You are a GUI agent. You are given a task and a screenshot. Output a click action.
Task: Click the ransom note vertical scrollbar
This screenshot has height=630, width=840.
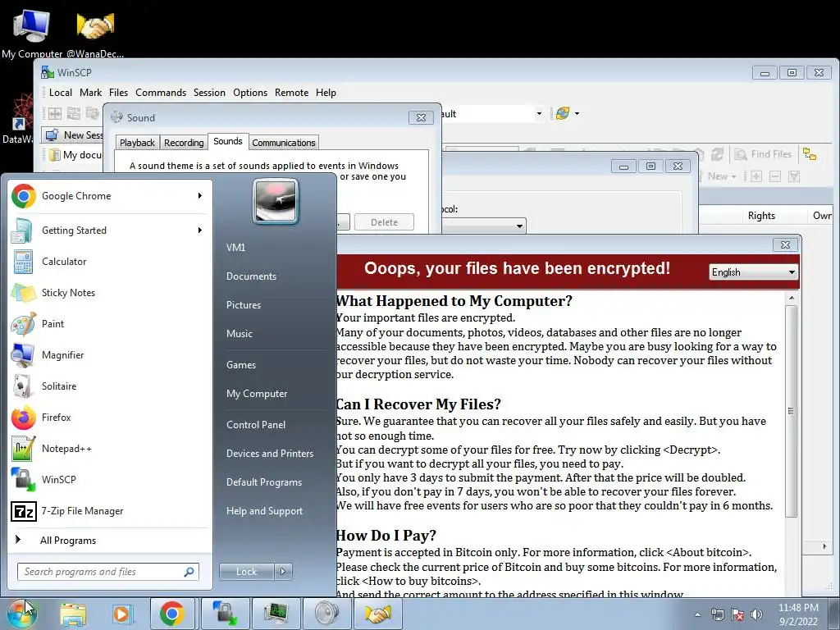click(x=792, y=412)
